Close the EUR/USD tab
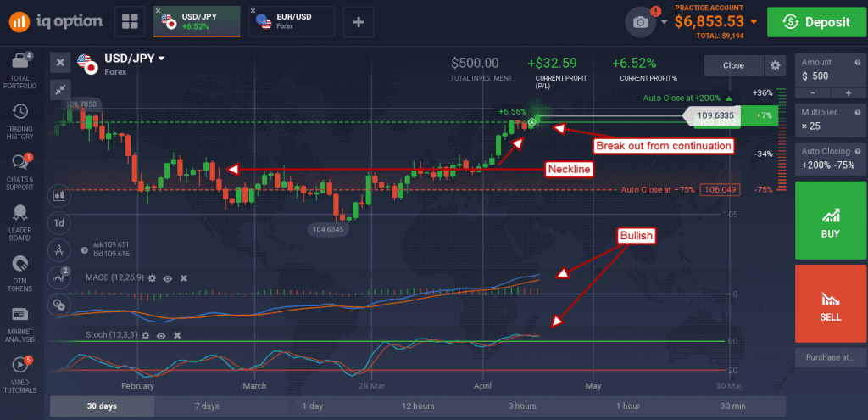 tap(253, 10)
